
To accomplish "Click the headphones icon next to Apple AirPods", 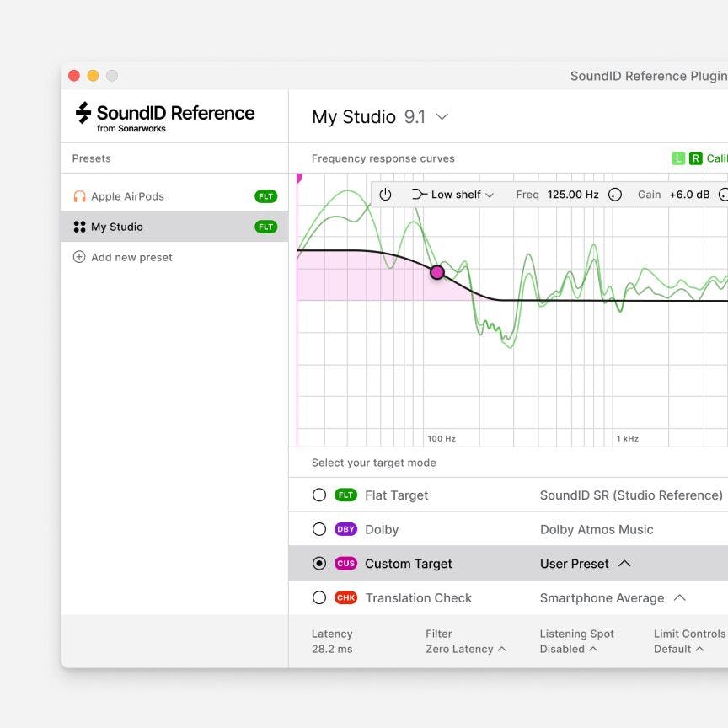I will [78, 195].
